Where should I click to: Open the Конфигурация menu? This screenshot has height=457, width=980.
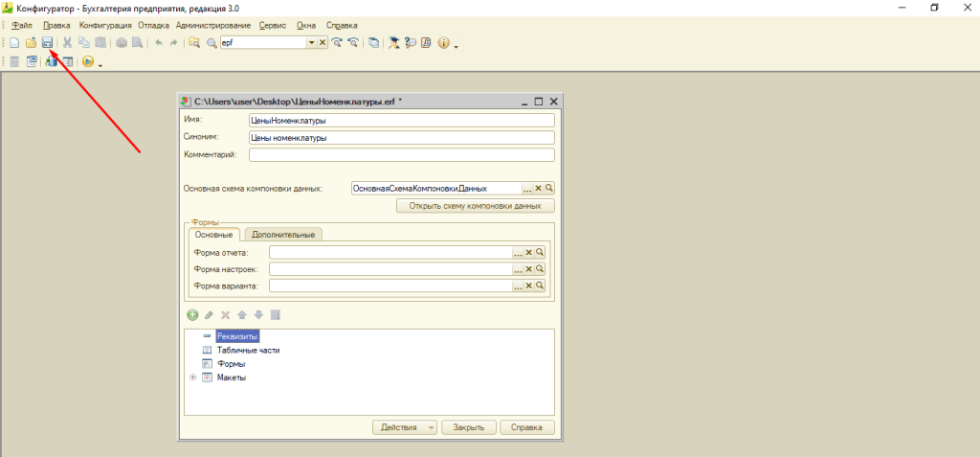coord(106,24)
